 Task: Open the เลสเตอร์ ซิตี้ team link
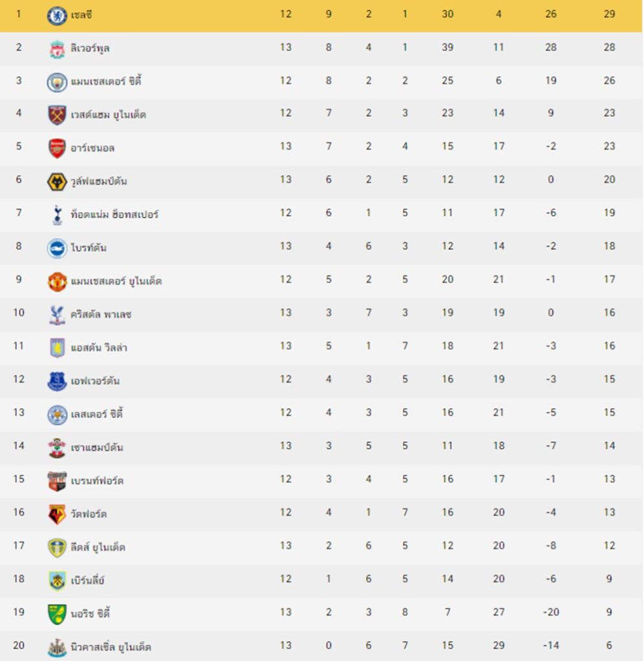pos(97,414)
